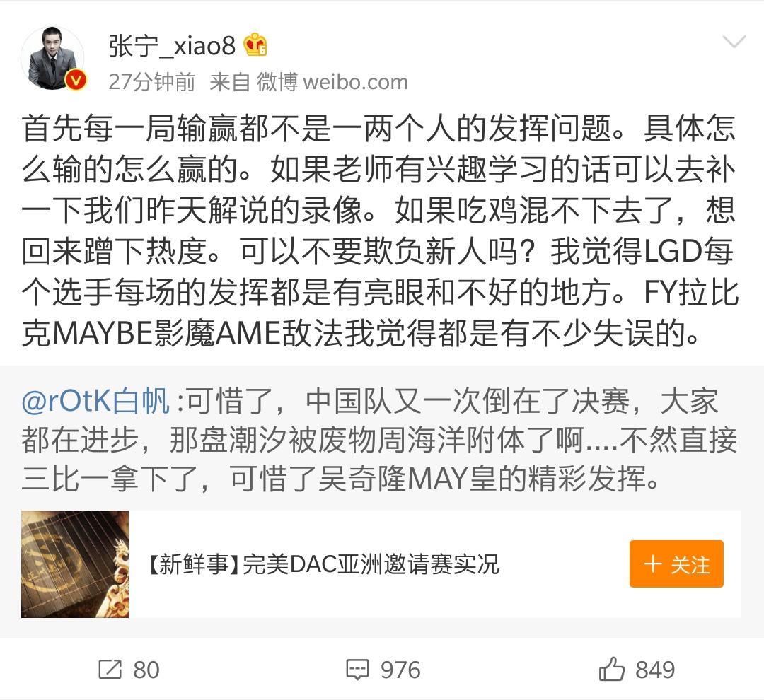
Task: Open the quoted repost text from rOtK
Action: (379, 440)
